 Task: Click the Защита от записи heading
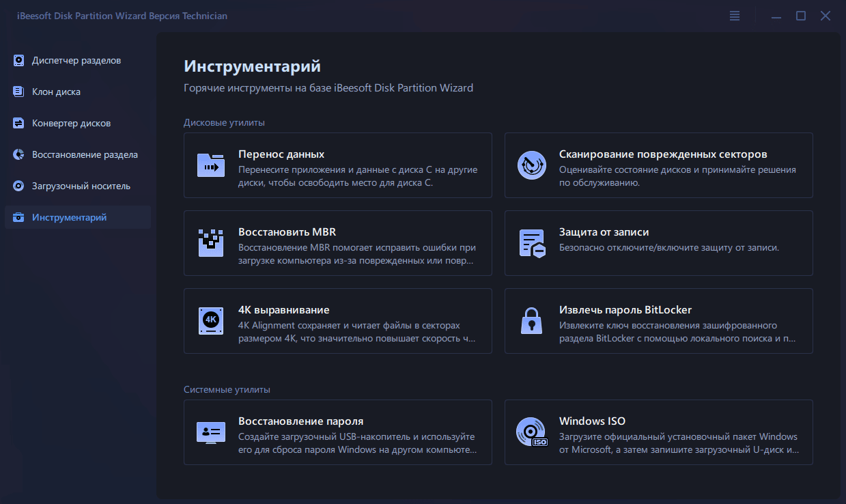tap(604, 232)
